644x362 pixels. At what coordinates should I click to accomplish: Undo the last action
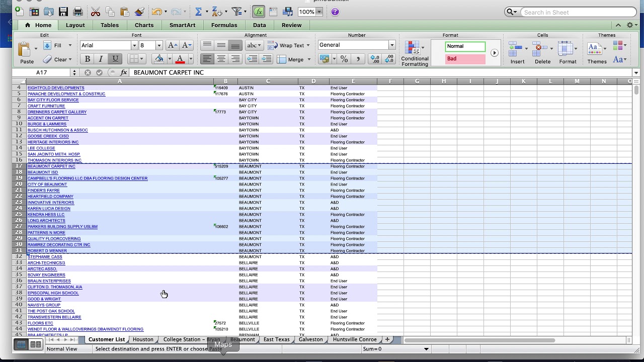(156, 12)
